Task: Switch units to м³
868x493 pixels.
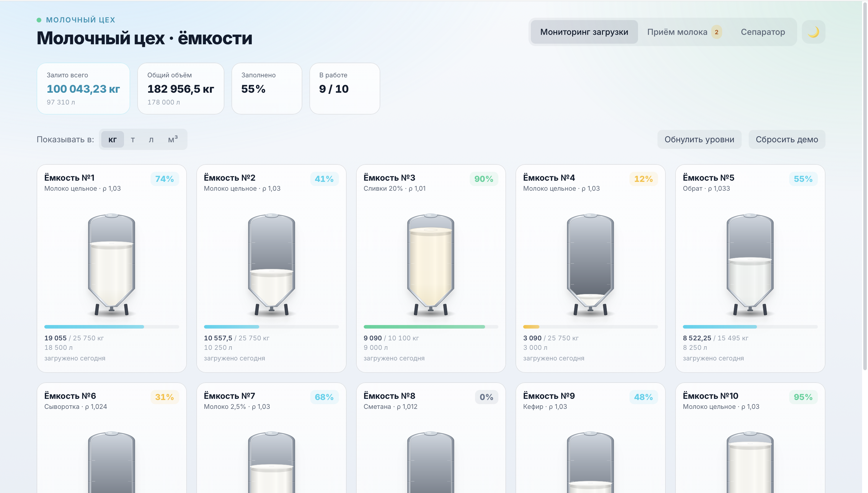Action: tap(173, 139)
